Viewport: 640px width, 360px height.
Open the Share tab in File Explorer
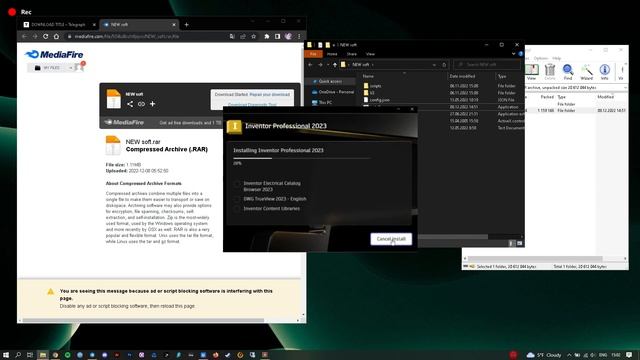click(351, 54)
